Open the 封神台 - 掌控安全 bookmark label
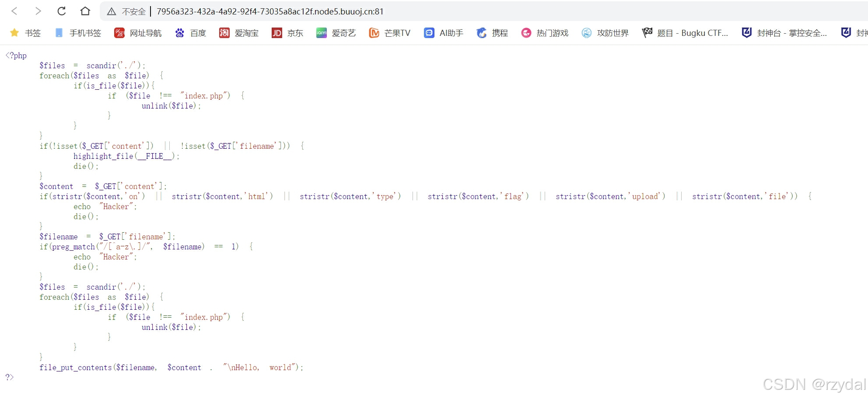This screenshot has width=868, height=399. (792, 33)
